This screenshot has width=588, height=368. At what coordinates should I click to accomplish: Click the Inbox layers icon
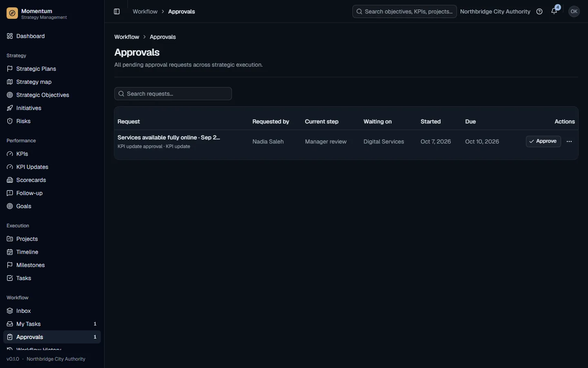10,311
